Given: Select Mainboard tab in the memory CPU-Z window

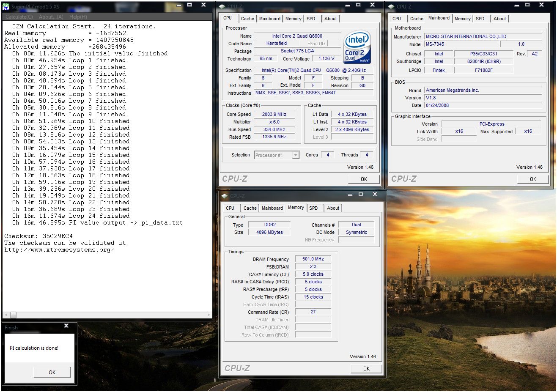Looking at the screenshot, I should coord(272,208).
